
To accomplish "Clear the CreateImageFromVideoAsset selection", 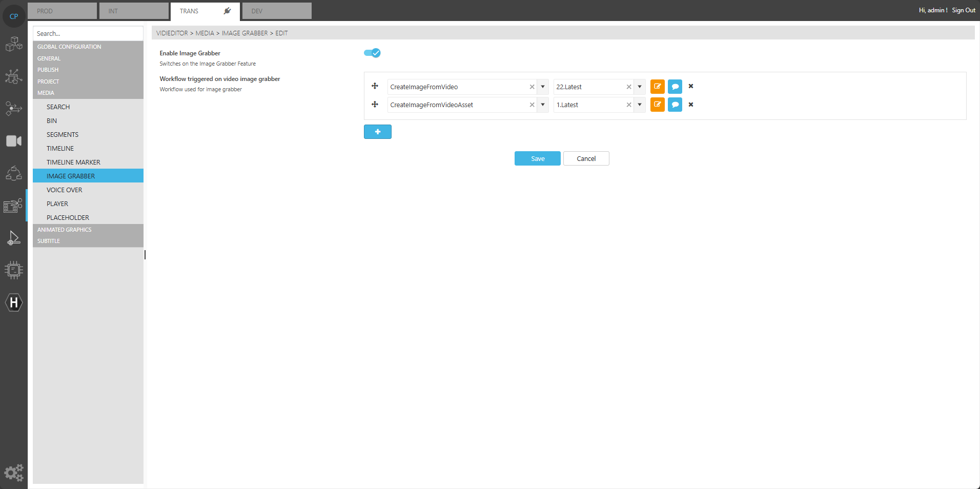I will (x=532, y=105).
